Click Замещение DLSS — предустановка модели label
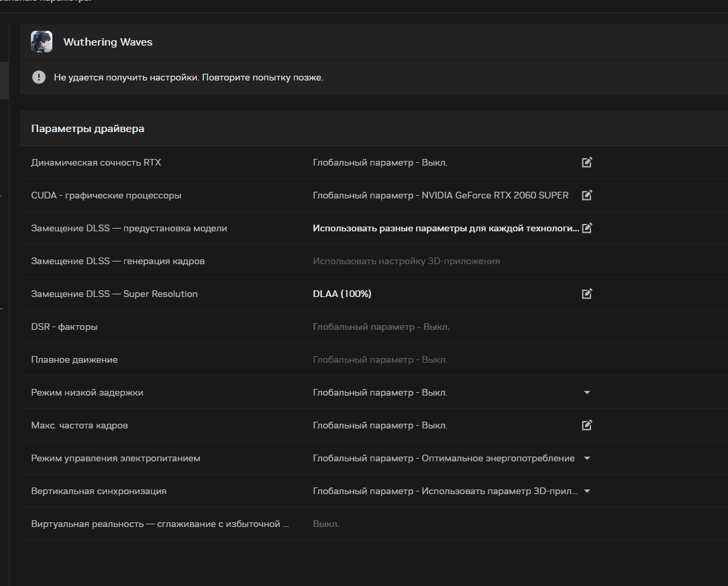 tap(129, 228)
